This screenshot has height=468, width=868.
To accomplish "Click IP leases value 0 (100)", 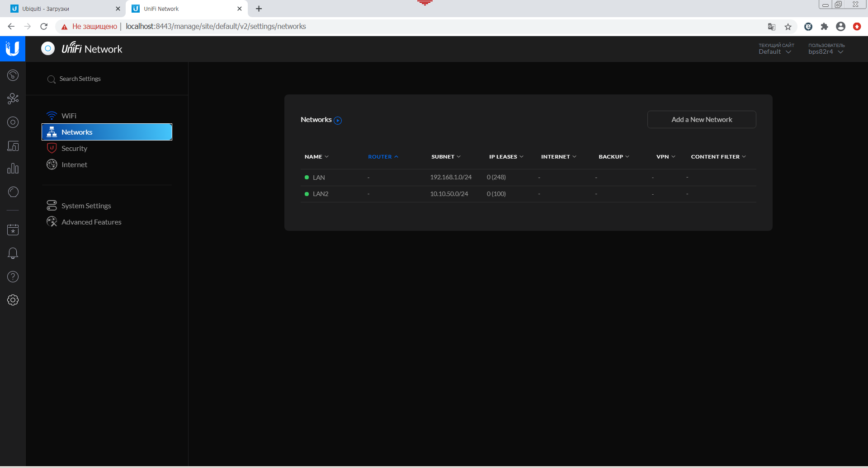I will (x=496, y=194).
